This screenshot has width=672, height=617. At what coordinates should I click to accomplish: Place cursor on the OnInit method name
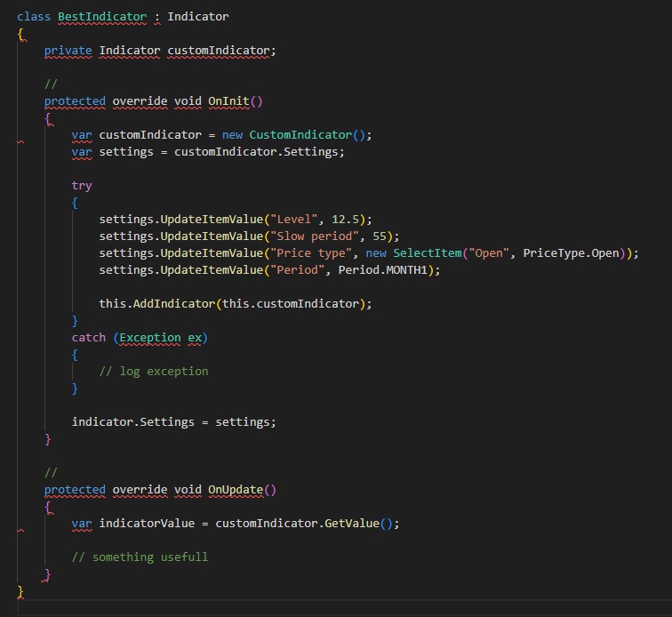pyautogui.click(x=228, y=100)
